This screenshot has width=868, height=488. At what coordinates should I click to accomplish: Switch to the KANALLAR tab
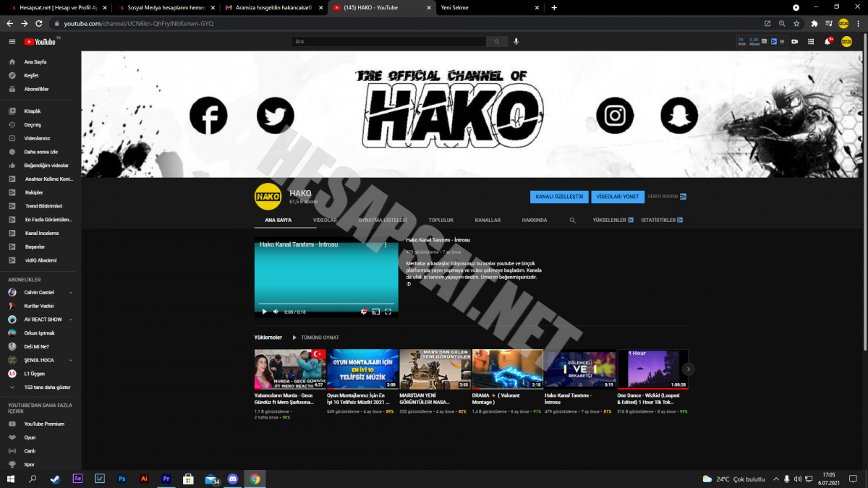coord(488,220)
